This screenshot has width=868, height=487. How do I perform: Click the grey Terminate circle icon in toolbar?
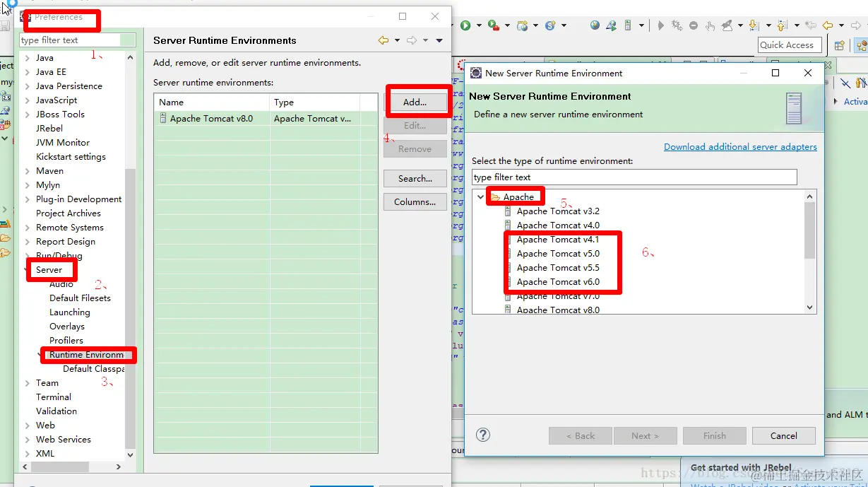(693, 25)
